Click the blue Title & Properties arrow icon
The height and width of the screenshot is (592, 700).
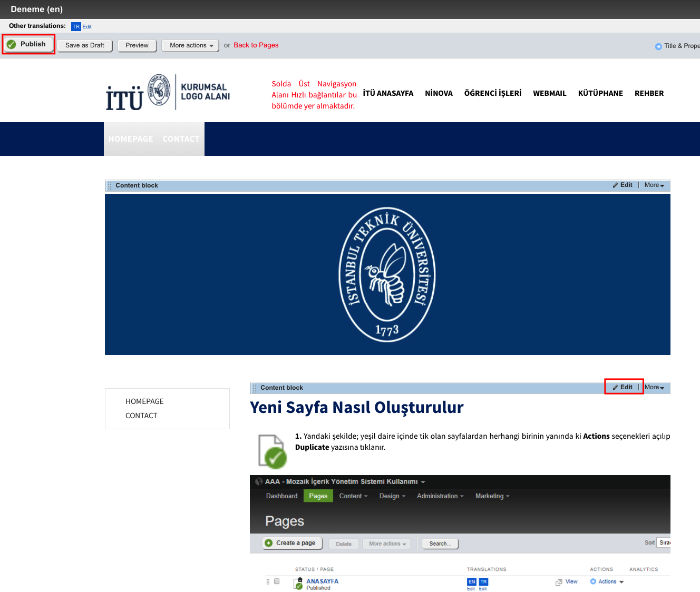coord(658,46)
